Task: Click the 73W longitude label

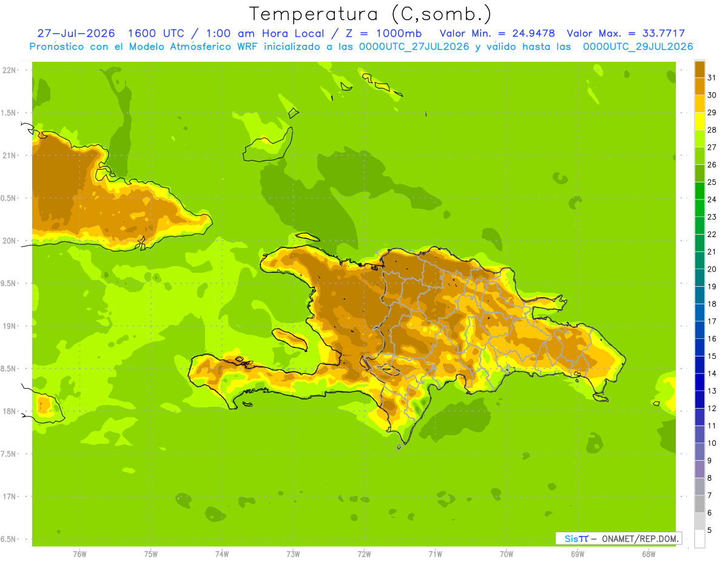Action: click(x=293, y=554)
